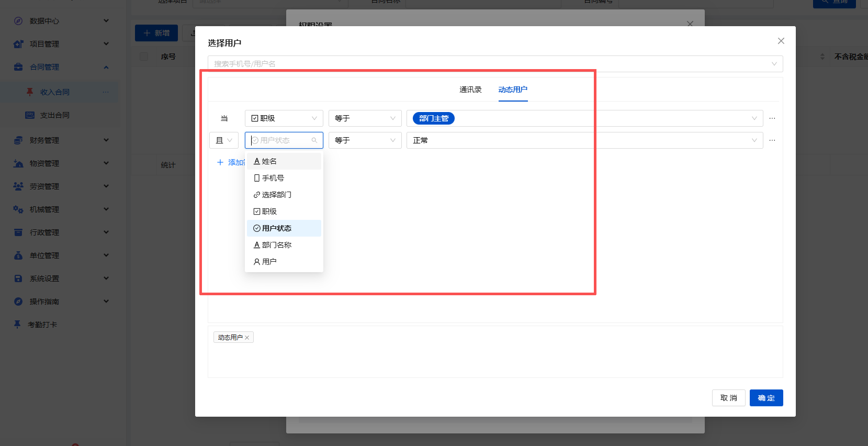This screenshot has width=868, height=446.
Task: Open the 且 logic dropdown
Action: (224, 140)
